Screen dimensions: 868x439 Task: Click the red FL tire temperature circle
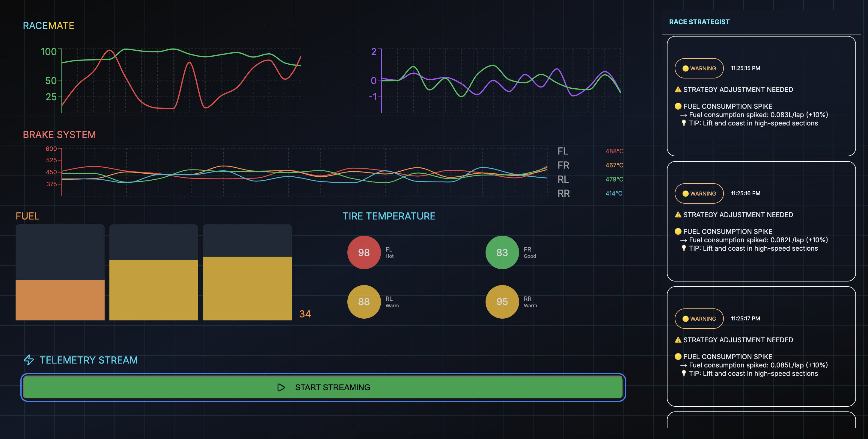pos(364,252)
